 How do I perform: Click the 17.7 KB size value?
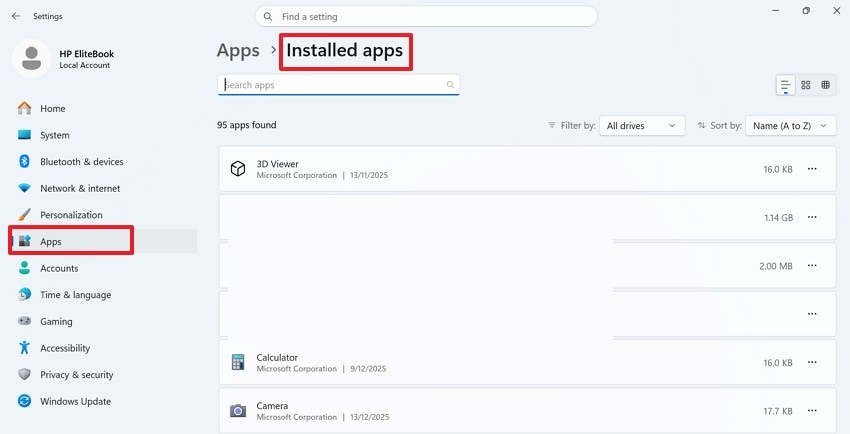pyautogui.click(x=778, y=411)
